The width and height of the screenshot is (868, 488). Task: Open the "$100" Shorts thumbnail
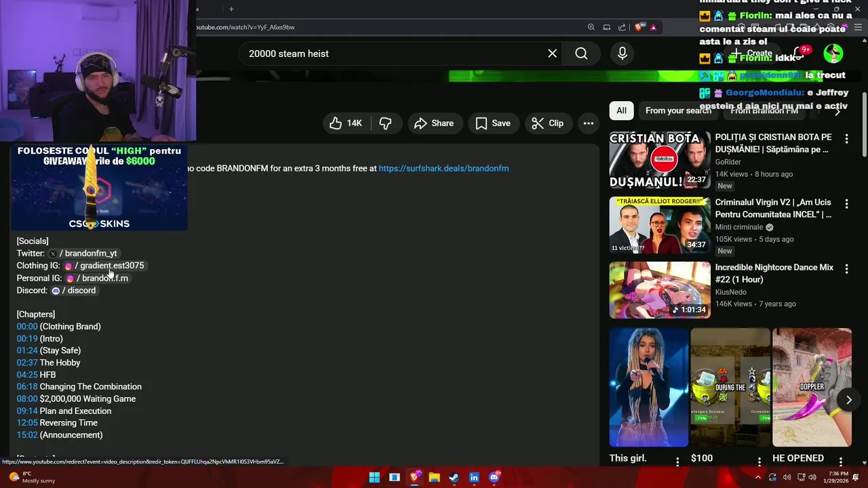click(x=730, y=387)
